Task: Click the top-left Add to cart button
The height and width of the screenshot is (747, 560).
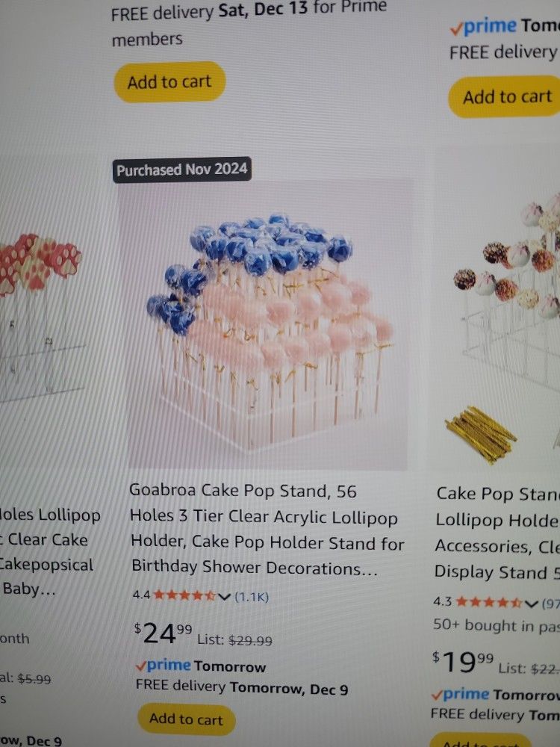Action: click(x=169, y=81)
